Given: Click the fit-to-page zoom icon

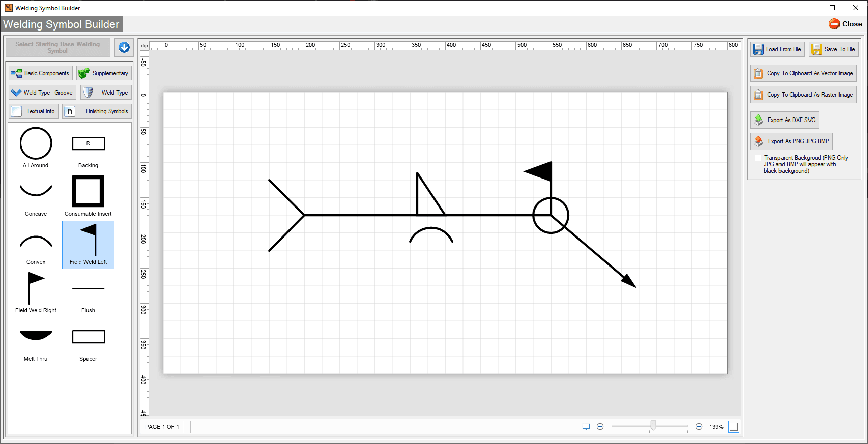Looking at the screenshot, I should tap(734, 427).
